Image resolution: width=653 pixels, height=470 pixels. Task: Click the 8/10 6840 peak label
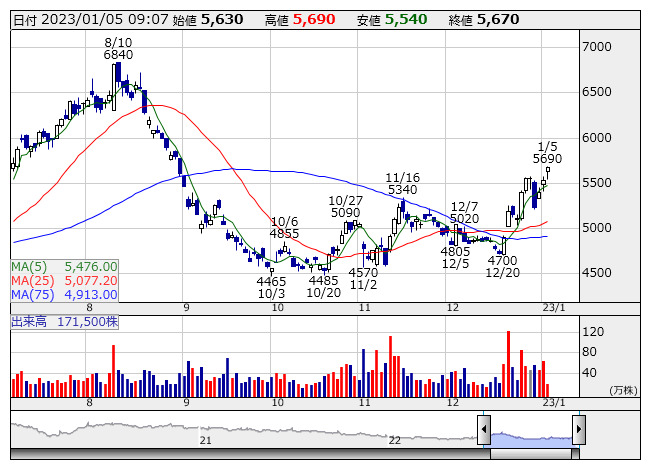coord(118,49)
